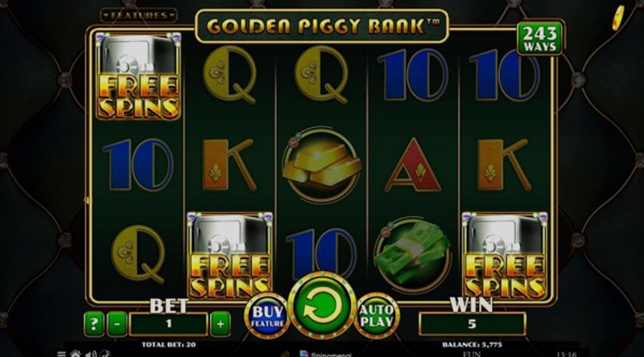644x357 pixels.
Task: Increase bet with the plus button
Action: [x=221, y=324]
